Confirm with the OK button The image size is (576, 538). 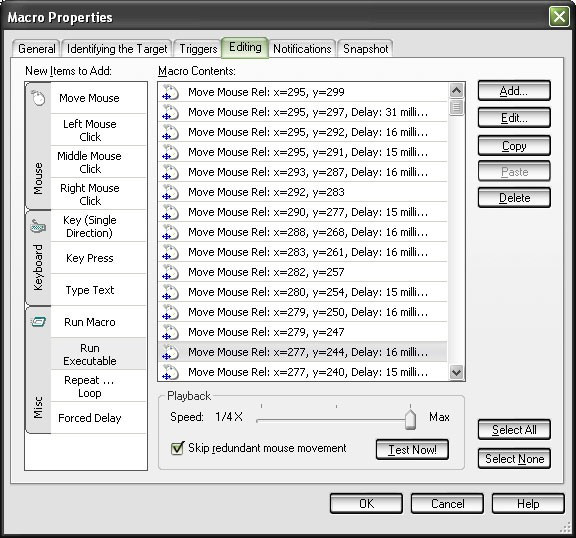[x=366, y=503]
